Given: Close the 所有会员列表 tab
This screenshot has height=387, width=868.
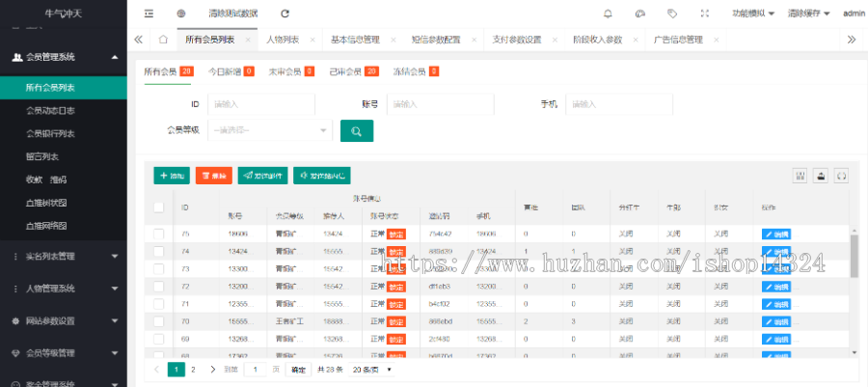Looking at the screenshot, I should (x=248, y=40).
